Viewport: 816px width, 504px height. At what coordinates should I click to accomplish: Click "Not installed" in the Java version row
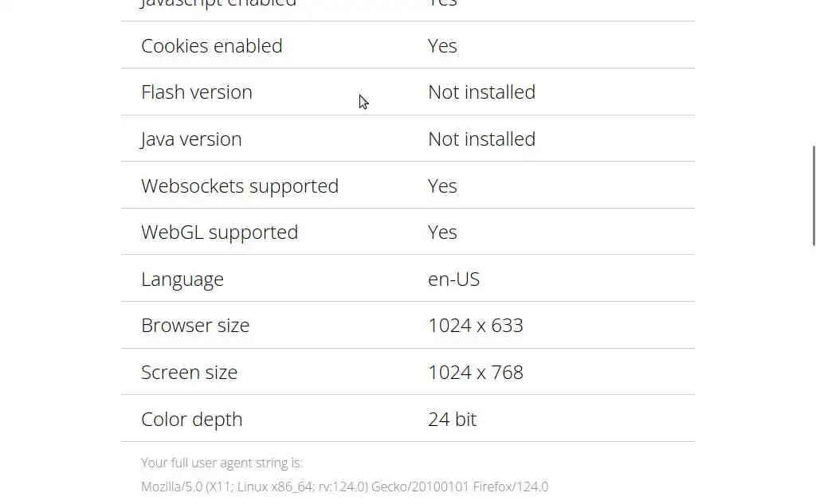click(481, 139)
